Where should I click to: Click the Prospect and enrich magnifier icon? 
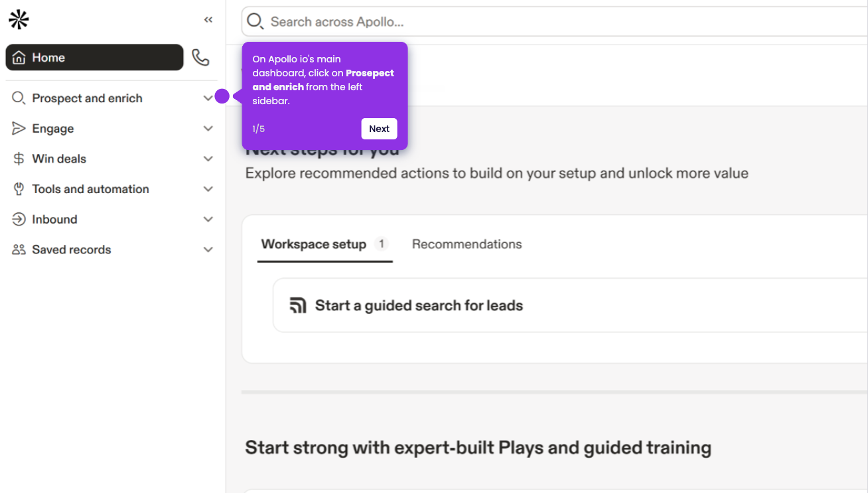pyautogui.click(x=19, y=98)
